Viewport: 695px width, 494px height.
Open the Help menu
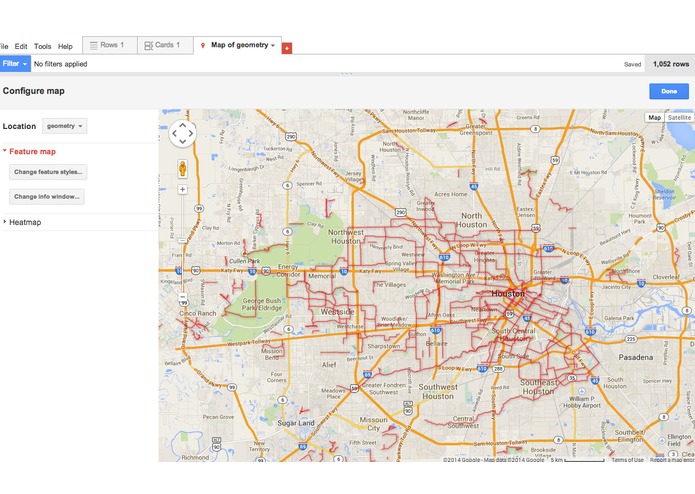click(65, 46)
